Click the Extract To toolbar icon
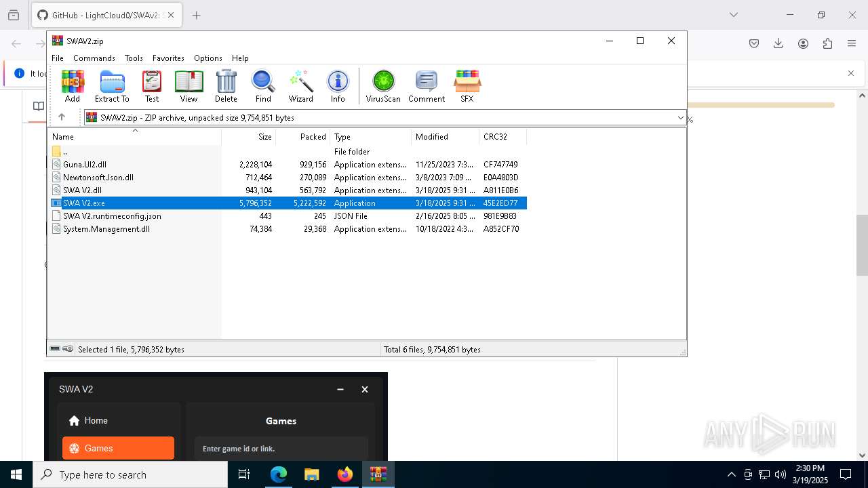868x488 pixels. click(112, 86)
